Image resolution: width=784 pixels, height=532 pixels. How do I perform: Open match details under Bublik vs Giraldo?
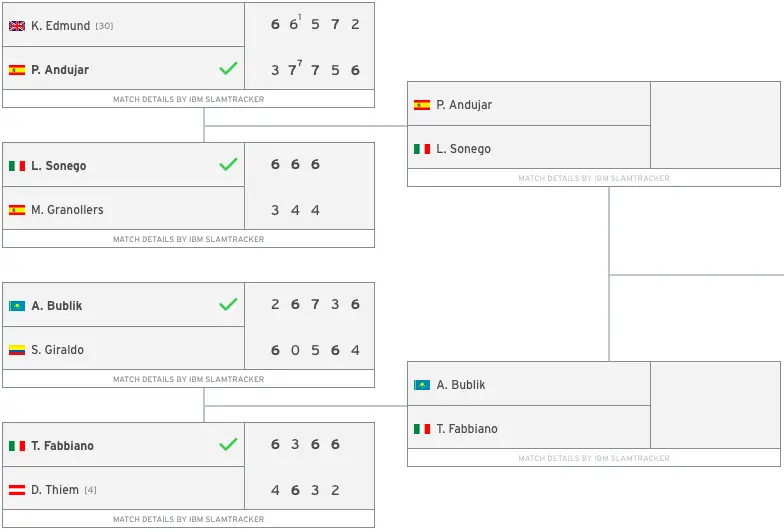pos(188,379)
